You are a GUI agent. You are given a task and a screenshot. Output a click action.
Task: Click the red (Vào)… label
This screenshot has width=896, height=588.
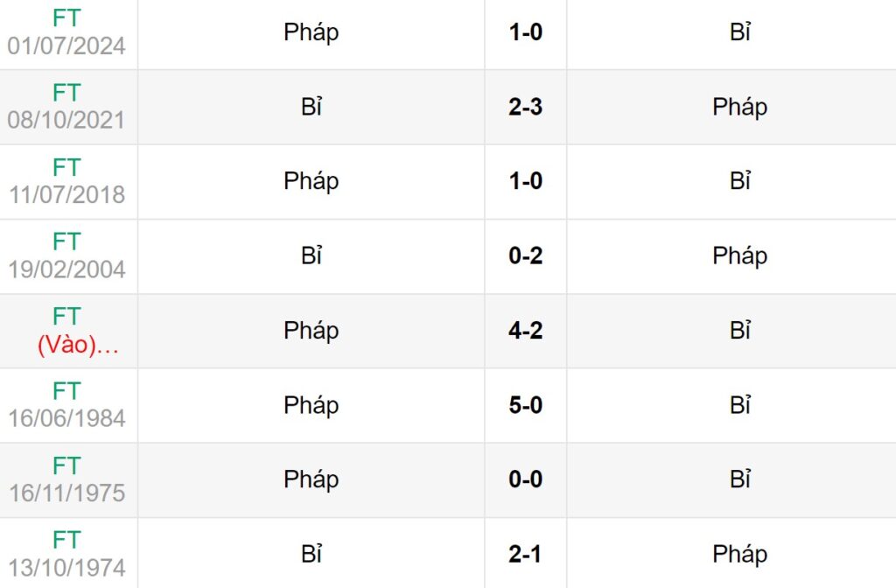tap(77, 346)
